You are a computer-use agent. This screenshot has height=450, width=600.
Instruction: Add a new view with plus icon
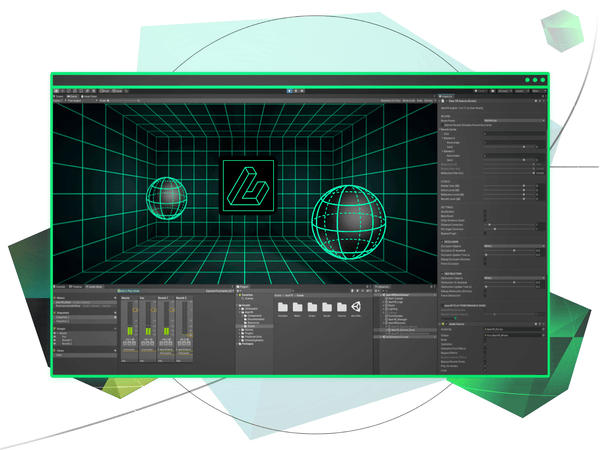click(x=115, y=351)
